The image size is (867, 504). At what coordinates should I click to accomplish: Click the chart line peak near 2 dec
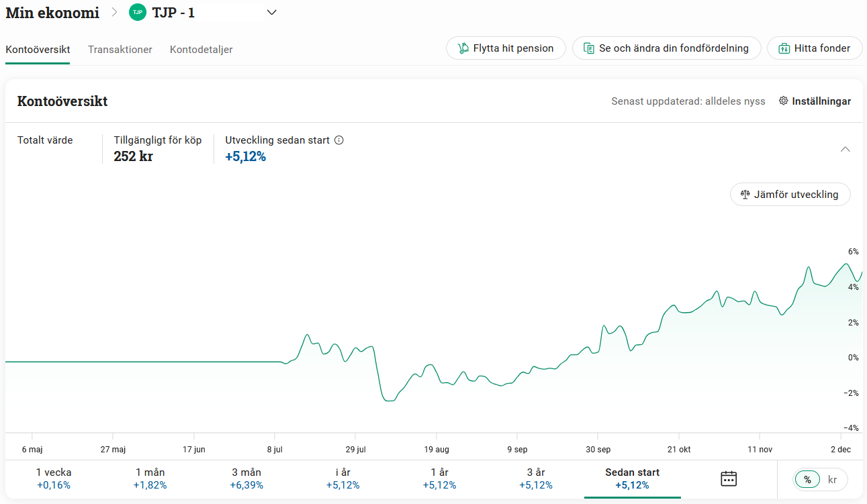(x=844, y=264)
